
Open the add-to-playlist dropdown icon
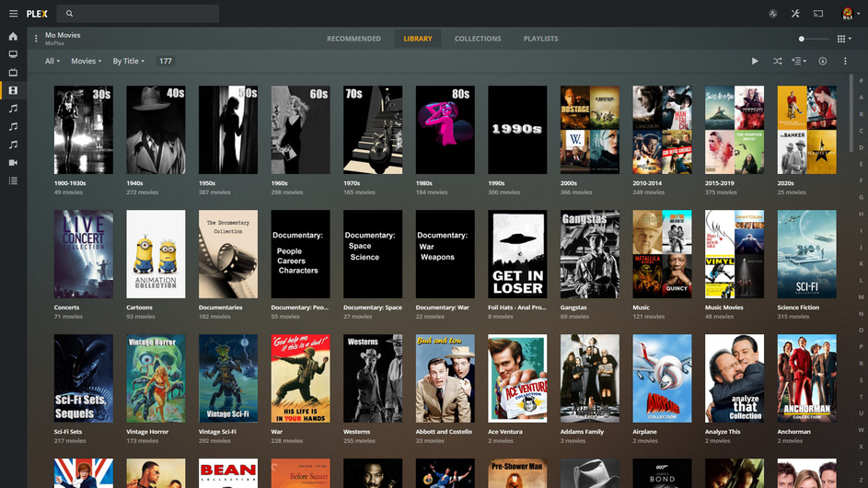click(x=798, y=61)
